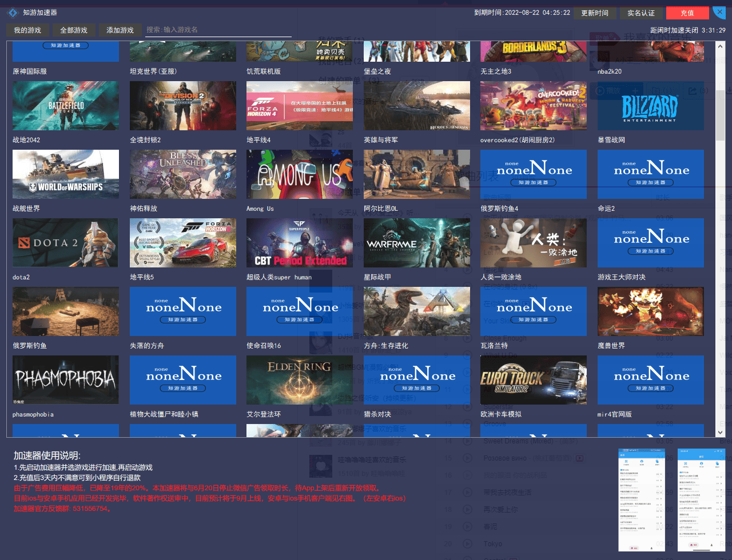Select placeholder tile for mir4官网版
This screenshot has width=732, height=560.
click(x=651, y=380)
